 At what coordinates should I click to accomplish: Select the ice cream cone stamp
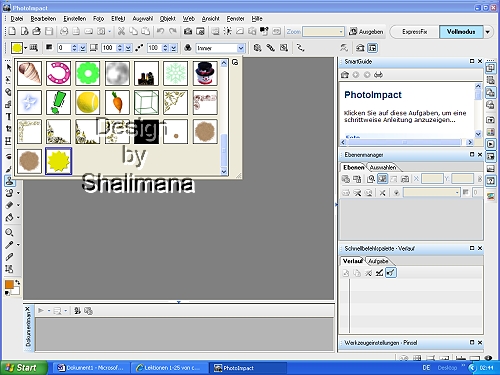click(x=29, y=73)
